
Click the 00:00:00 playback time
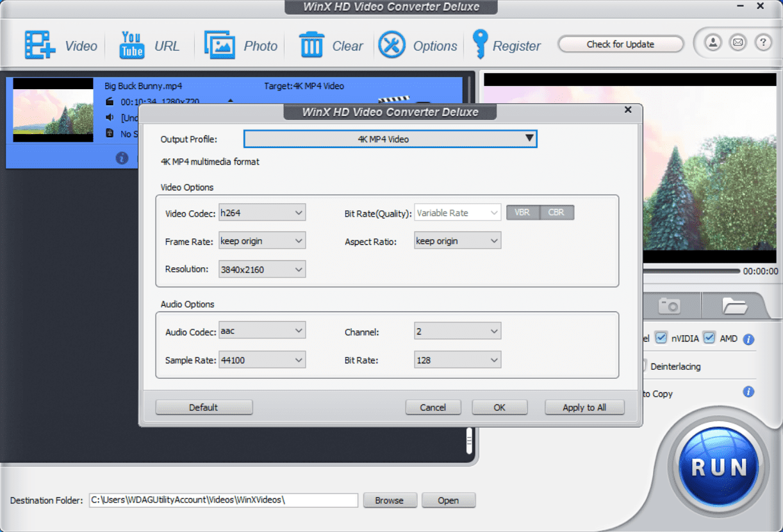[x=761, y=271]
